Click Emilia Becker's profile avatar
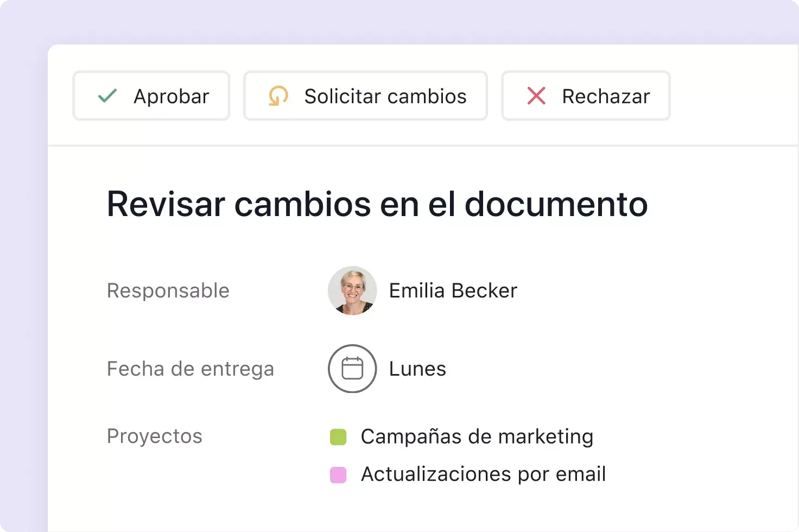The width and height of the screenshot is (799, 532). [352, 290]
